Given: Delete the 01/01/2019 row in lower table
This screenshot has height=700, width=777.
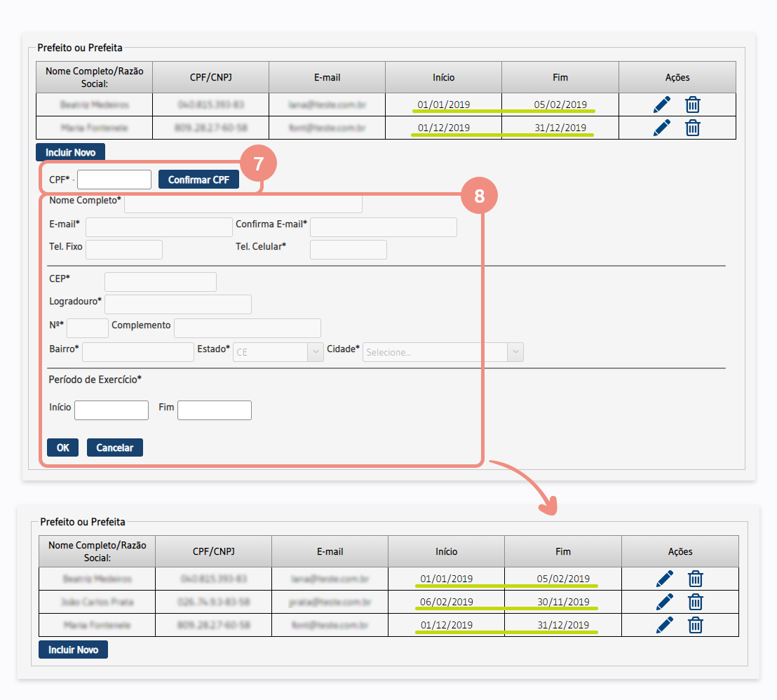Looking at the screenshot, I should 695,579.
